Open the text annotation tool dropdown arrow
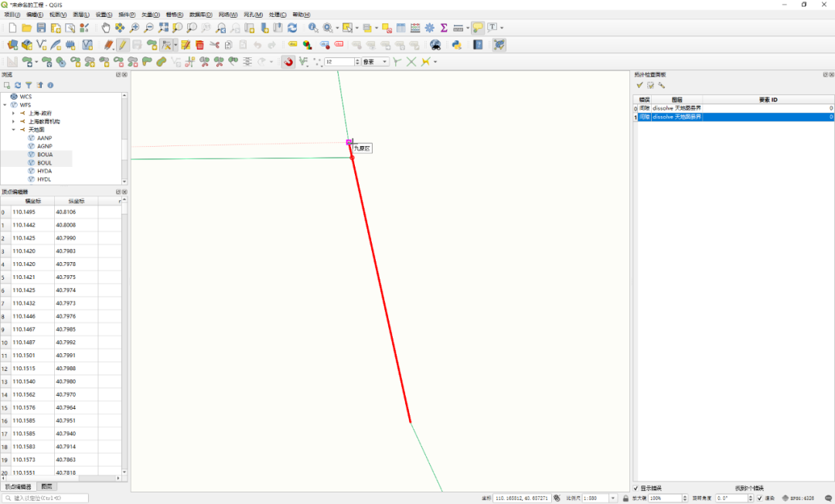 pyautogui.click(x=502, y=28)
